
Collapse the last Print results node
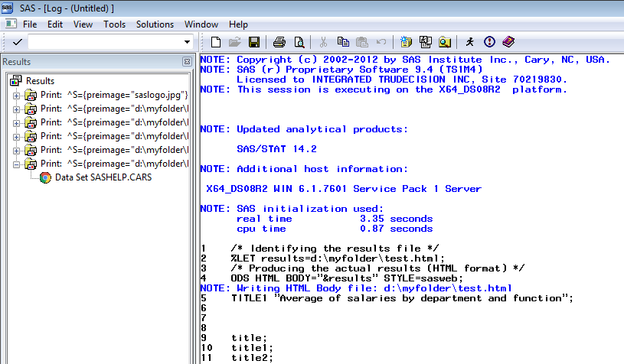(17, 164)
